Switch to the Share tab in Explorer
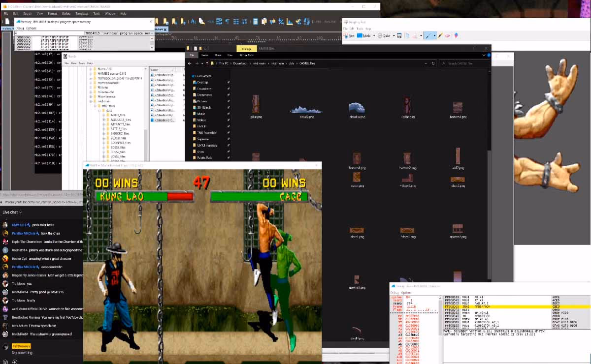Screen dimensions: 591x364 tap(218, 56)
